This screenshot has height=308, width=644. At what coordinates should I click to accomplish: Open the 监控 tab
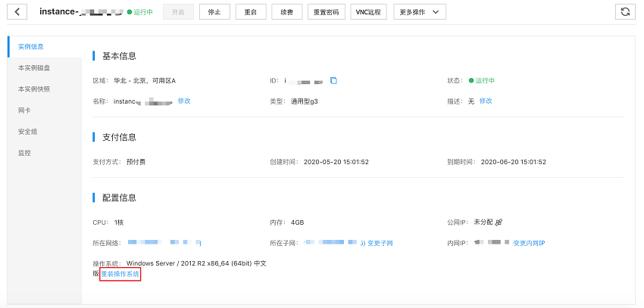click(x=24, y=153)
